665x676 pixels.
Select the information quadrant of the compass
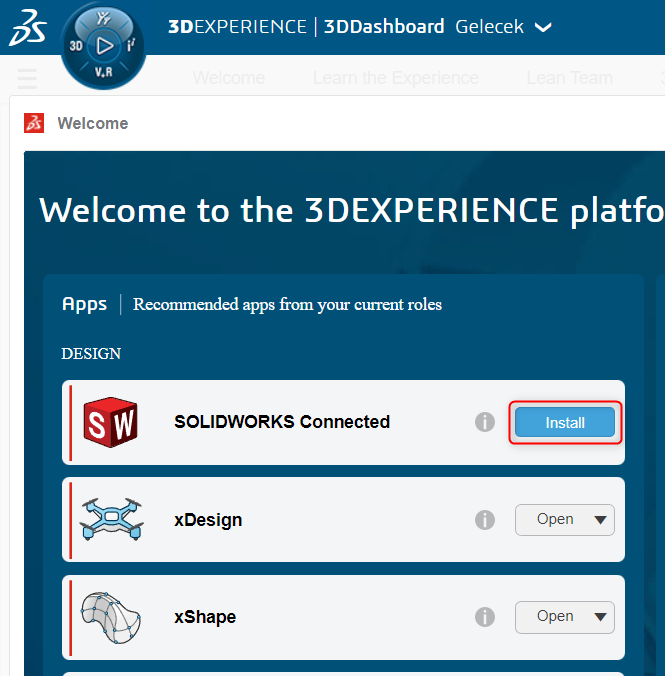[x=131, y=45]
